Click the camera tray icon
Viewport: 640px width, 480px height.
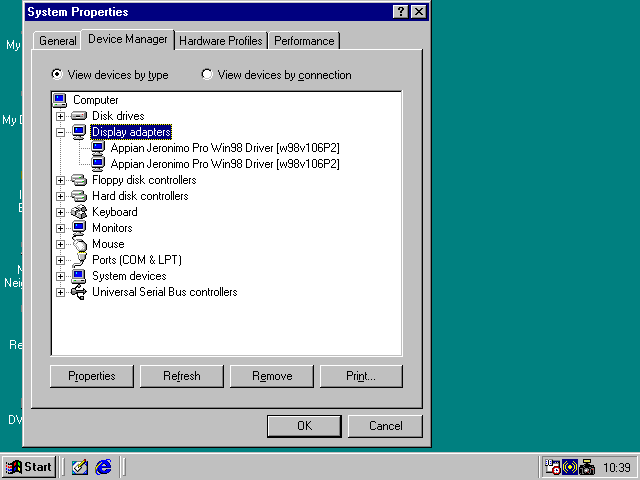coord(587,467)
